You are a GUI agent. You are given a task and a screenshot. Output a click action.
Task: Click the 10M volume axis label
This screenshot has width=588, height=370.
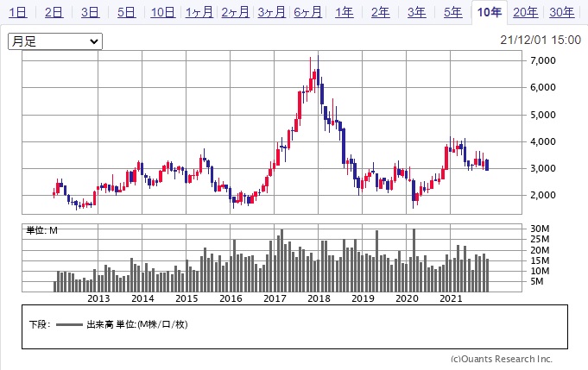(540, 271)
